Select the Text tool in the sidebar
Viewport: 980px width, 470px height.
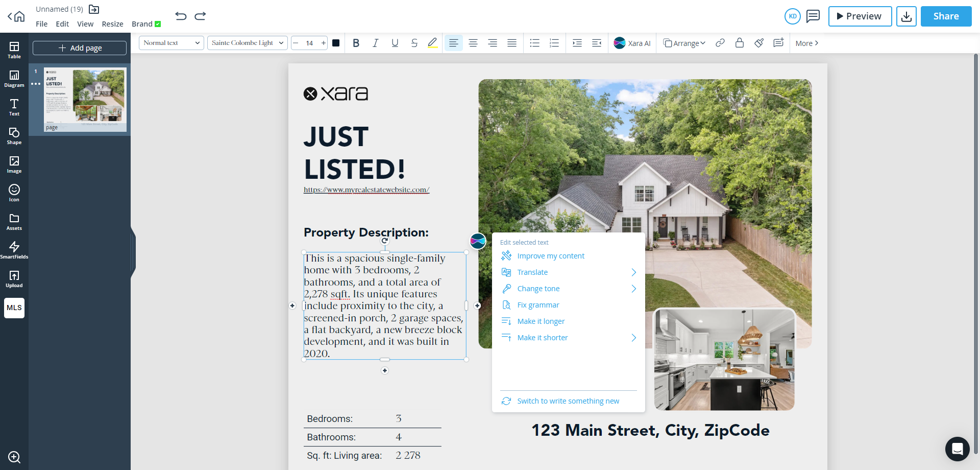(x=14, y=107)
